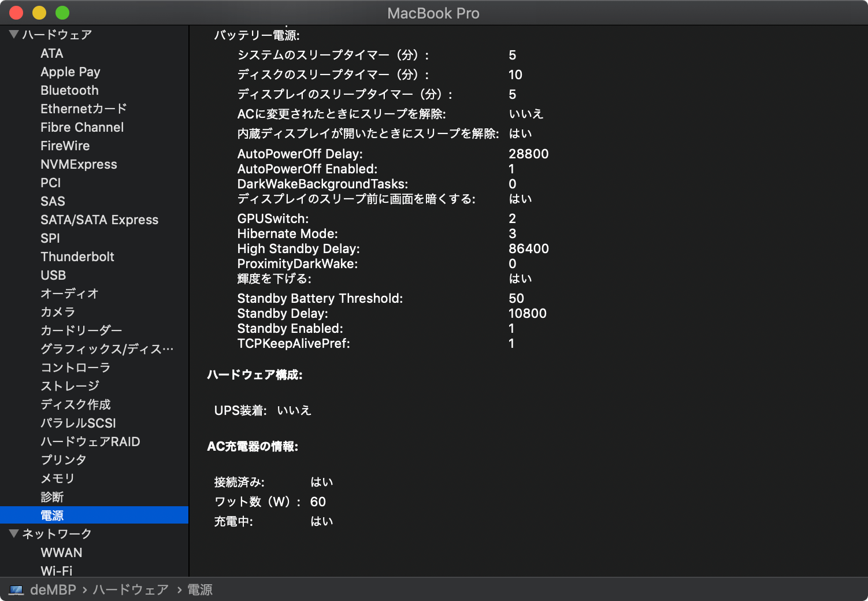Image resolution: width=868 pixels, height=601 pixels.
Task: Select the オーディオ sidebar entry
Action: point(69,294)
